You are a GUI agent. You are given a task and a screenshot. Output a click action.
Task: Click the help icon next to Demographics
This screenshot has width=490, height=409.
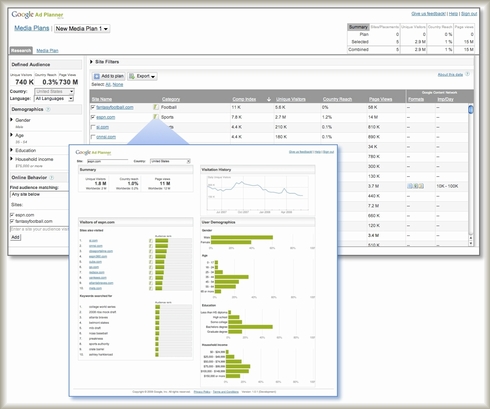click(x=48, y=109)
